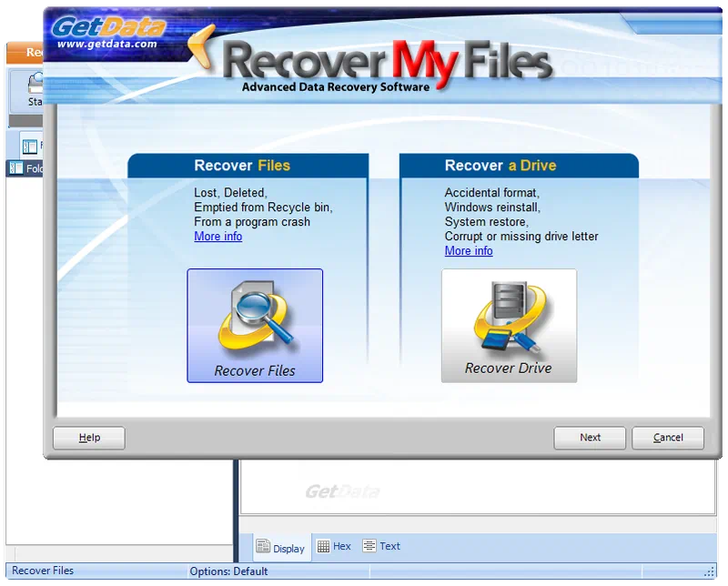
Task: Switch to the Display tab
Action: pos(281,547)
